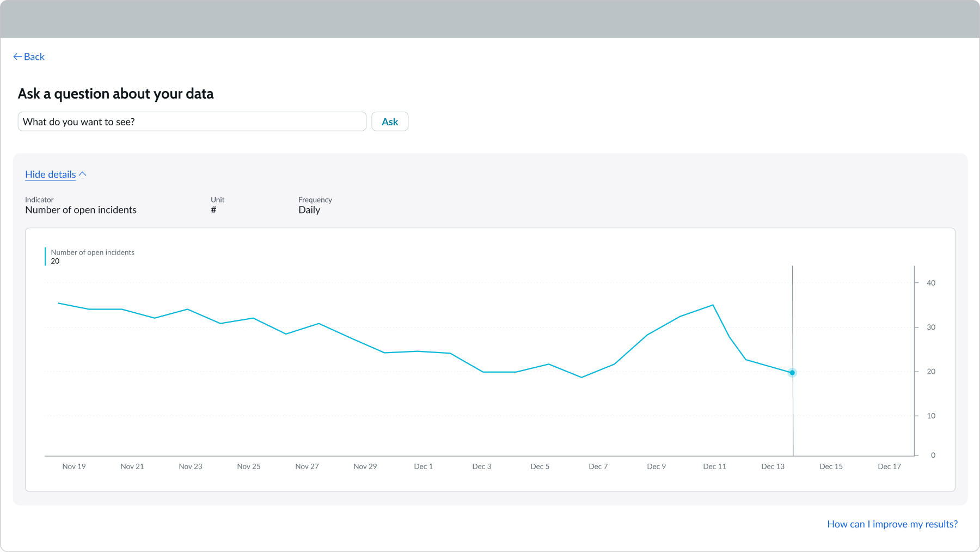Image resolution: width=980 pixels, height=552 pixels.
Task: Open 'How can I improve my results?' link
Action: click(x=892, y=524)
